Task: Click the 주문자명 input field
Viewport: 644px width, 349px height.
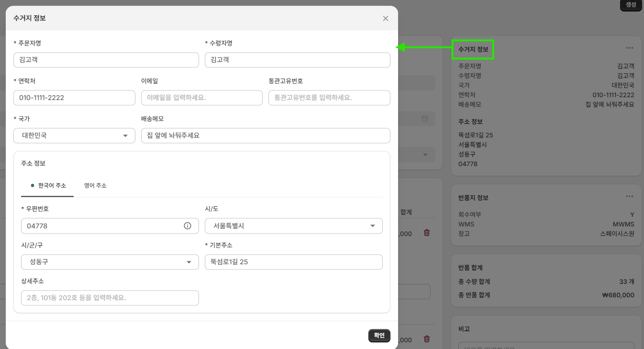Action: tap(106, 60)
